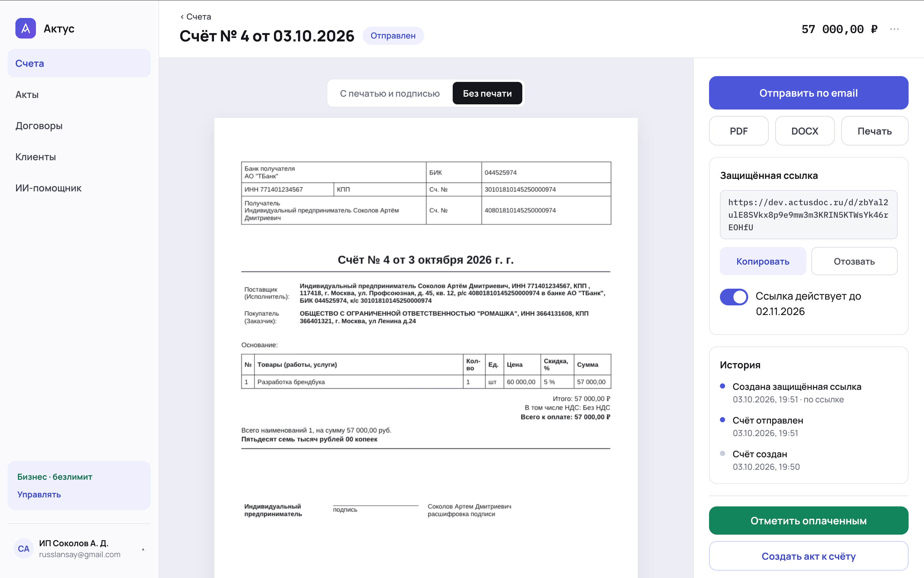Download the invoice as DOCX
The height and width of the screenshot is (578, 924).
(805, 131)
